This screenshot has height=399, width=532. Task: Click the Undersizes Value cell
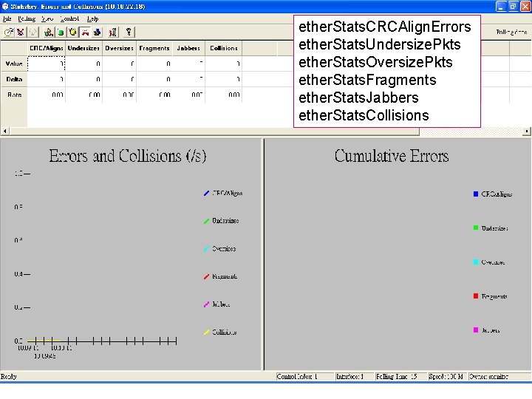coord(83,64)
